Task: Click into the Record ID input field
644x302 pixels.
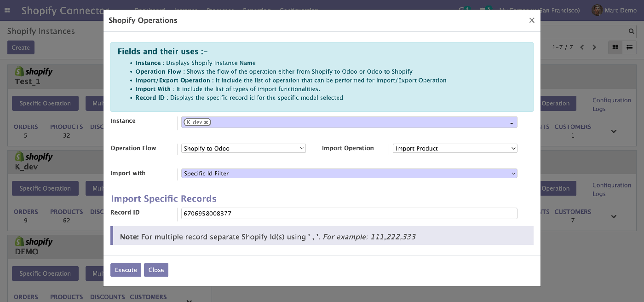Action: click(x=349, y=213)
